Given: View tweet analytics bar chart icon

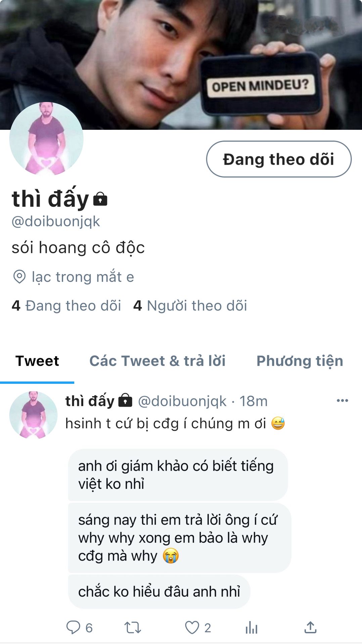Looking at the screenshot, I should point(252,627).
